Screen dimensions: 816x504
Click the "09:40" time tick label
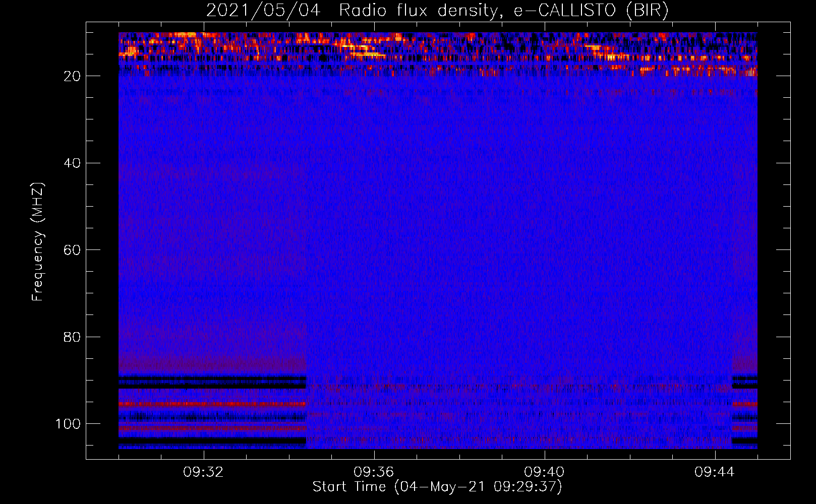(x=544, y=472)
